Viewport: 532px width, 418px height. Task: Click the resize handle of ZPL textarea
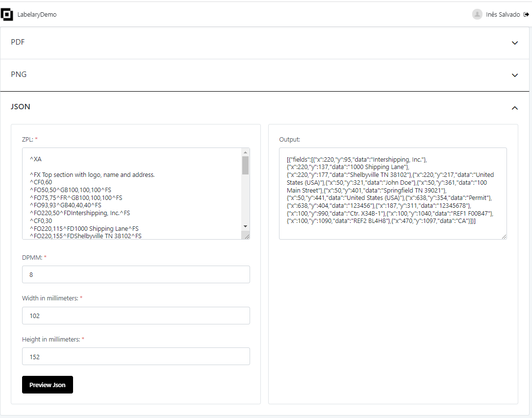(247, 236)
